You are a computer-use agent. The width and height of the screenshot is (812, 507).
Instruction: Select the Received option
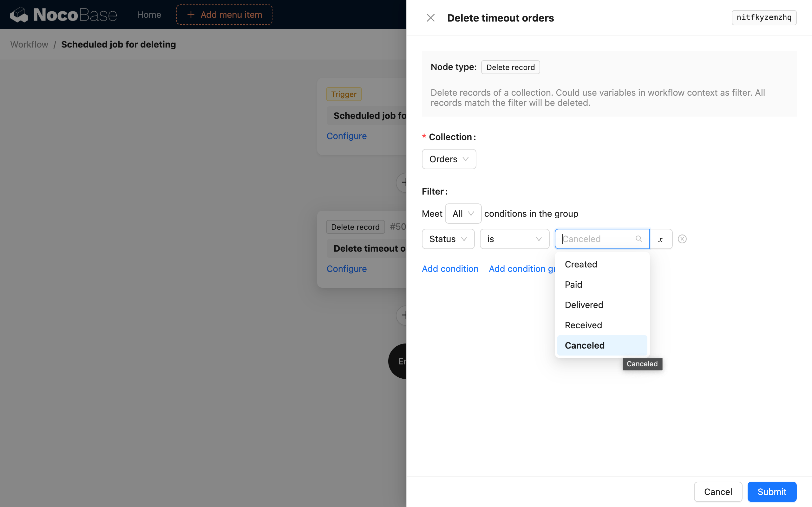583,325
